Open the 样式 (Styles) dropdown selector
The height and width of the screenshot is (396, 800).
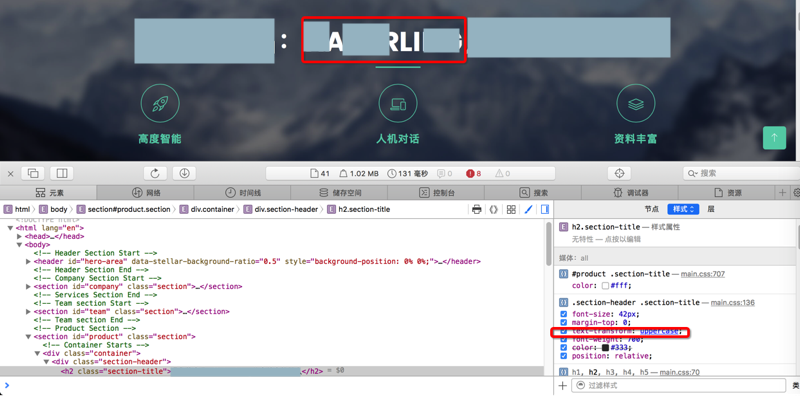pyautogui.click(x=683, y=209)
